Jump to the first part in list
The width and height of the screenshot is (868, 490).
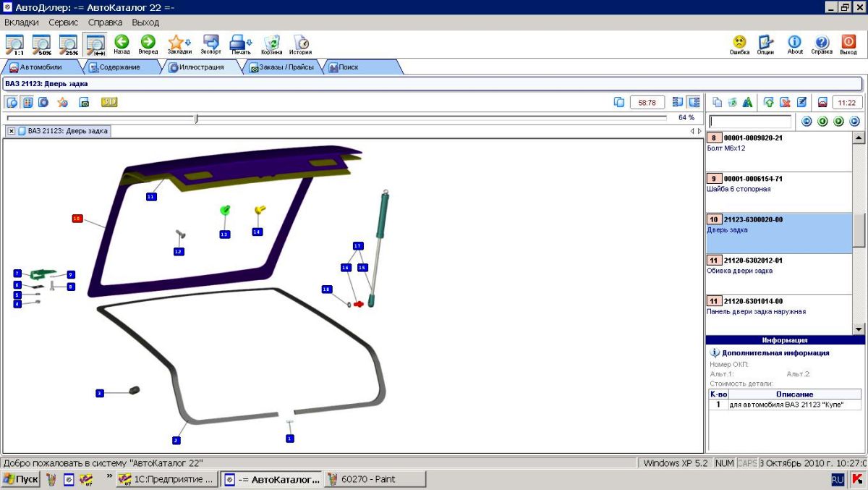pyautogui.click(x=807, y=122)
